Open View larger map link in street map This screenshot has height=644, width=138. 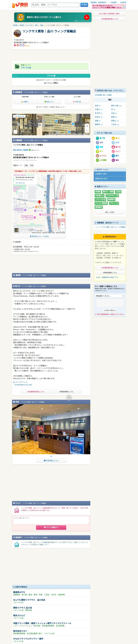20,183
